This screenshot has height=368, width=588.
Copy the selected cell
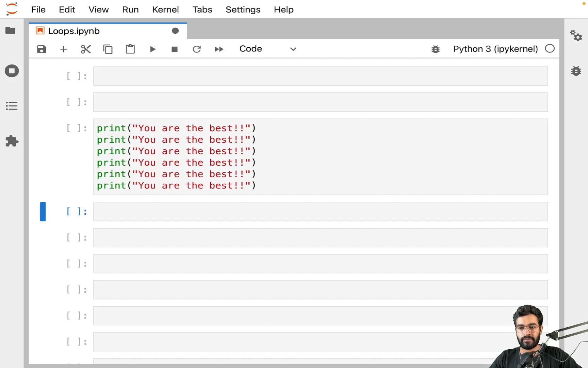pyautogui.click(x=108, y=49)
